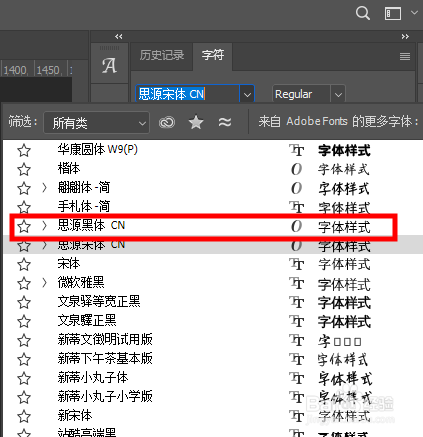Click sample preview of 新蒂文徵明试用版
Viewport: 423px width, 437px height.
(340, 341)
